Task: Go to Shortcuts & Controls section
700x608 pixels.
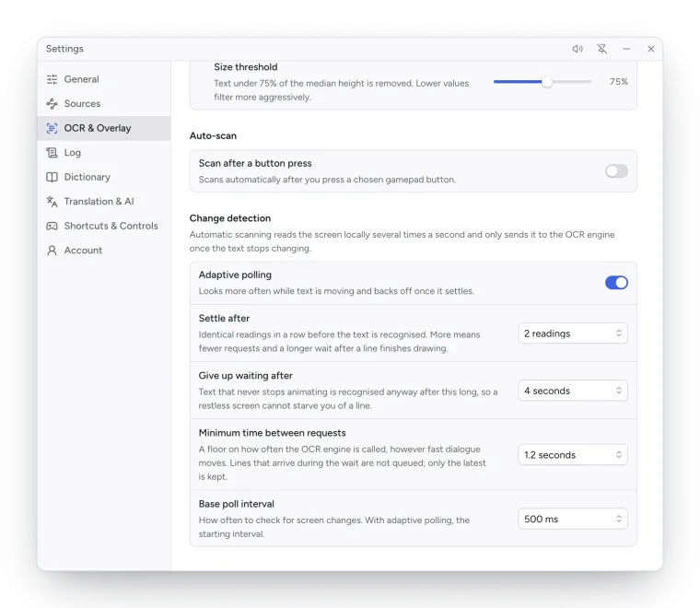Action: coord(103,226)
